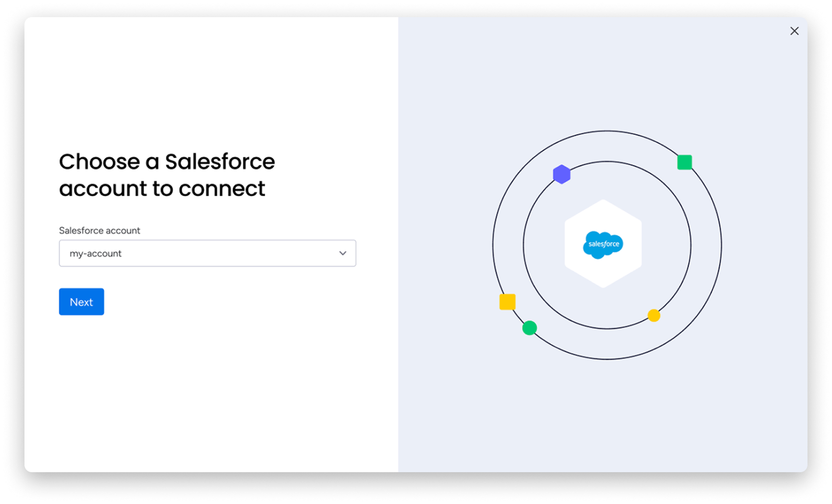Click the Next button
832x504 pixels.
[81, 302]
